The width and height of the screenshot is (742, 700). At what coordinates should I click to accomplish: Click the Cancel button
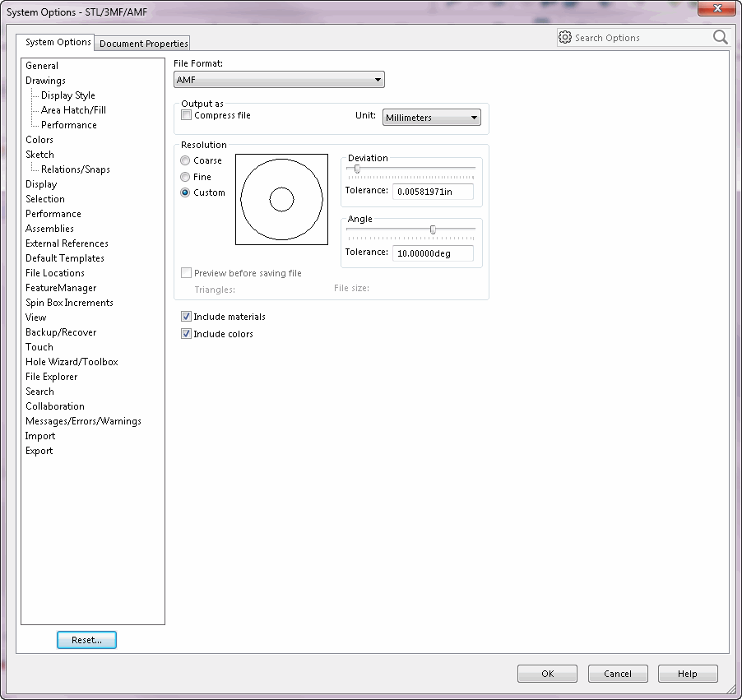(x=618, y=674)
